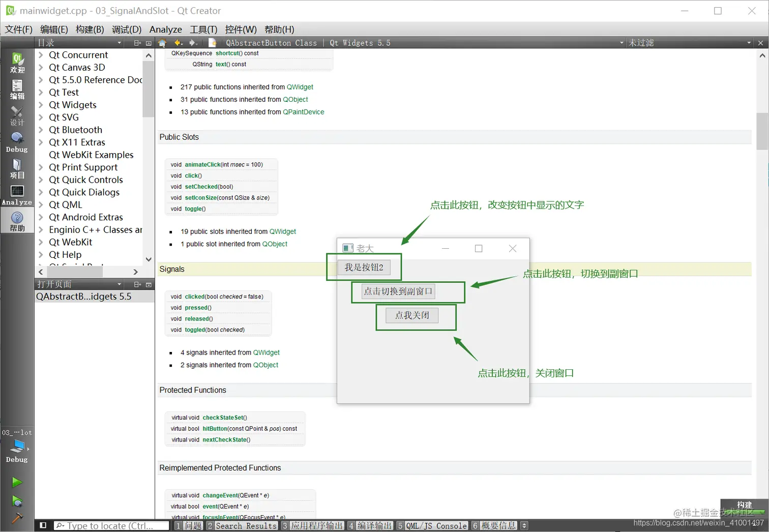Open the 调试(D) menu
This screenshot has width=769, height=532.
click(x=126, y=29)
